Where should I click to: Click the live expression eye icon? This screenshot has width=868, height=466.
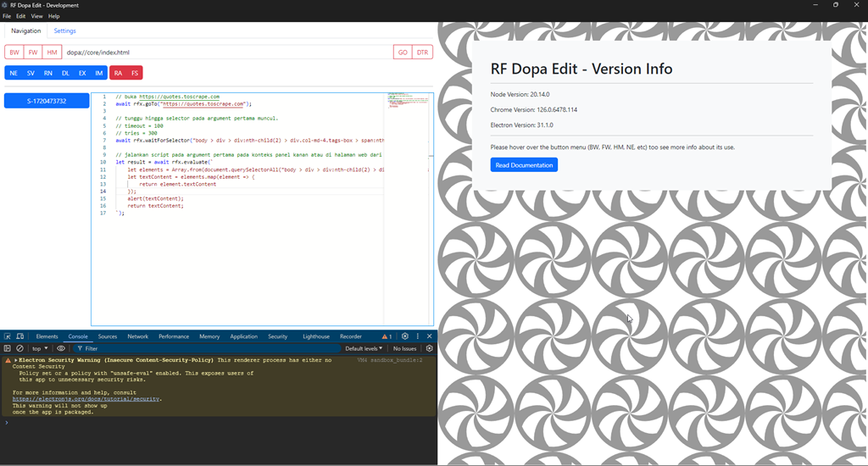(x=61, y=349)
